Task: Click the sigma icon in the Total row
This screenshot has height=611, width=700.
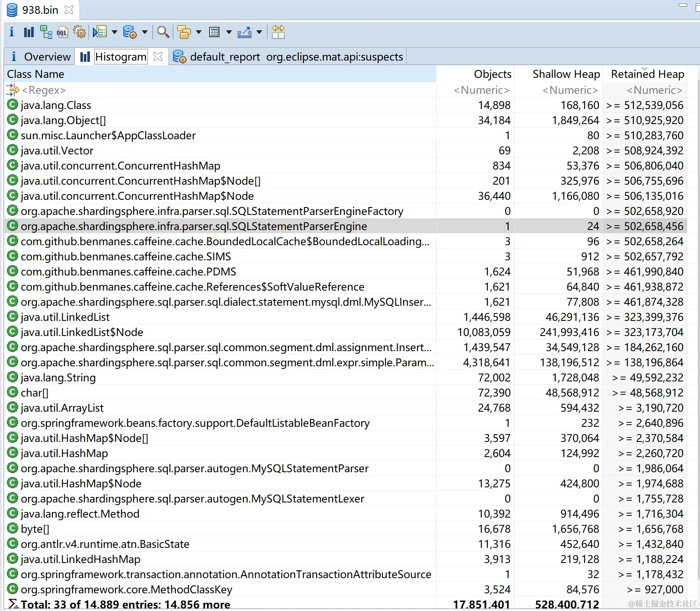Action: pos(13,604)
